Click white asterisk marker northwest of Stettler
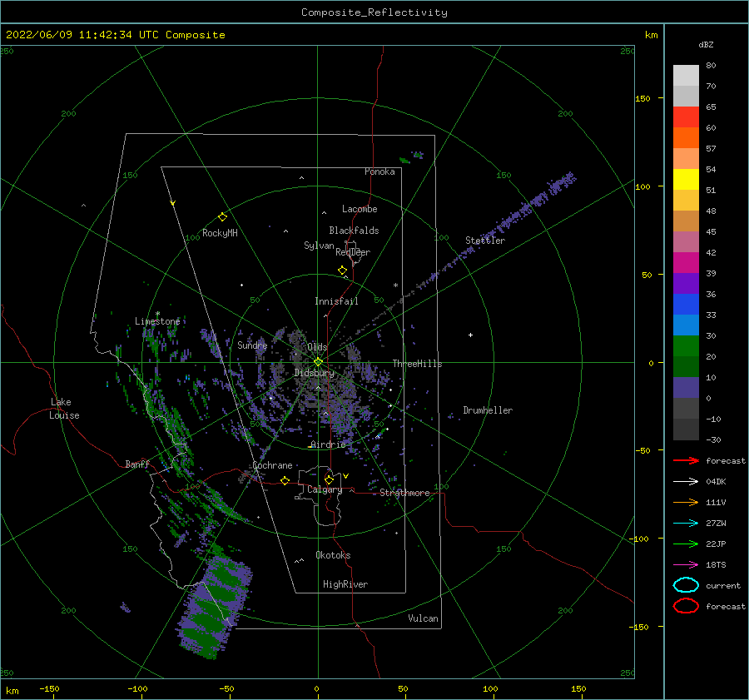 (x=395, y=285)
